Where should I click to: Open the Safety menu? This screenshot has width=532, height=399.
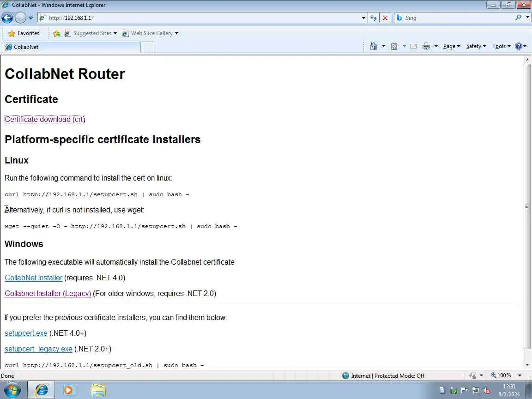(x=476, y=46)
